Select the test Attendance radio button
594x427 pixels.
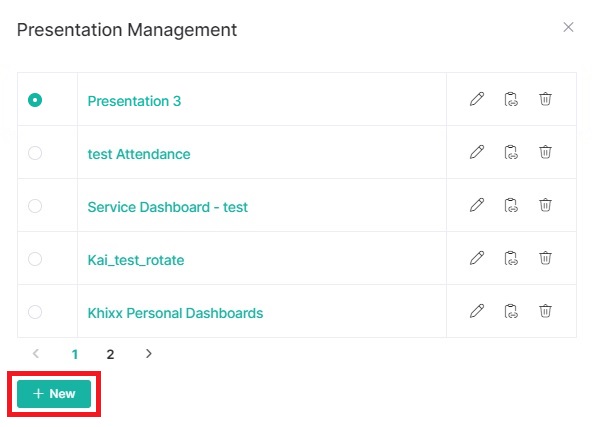pyautogui.click(x=35, y=153)
